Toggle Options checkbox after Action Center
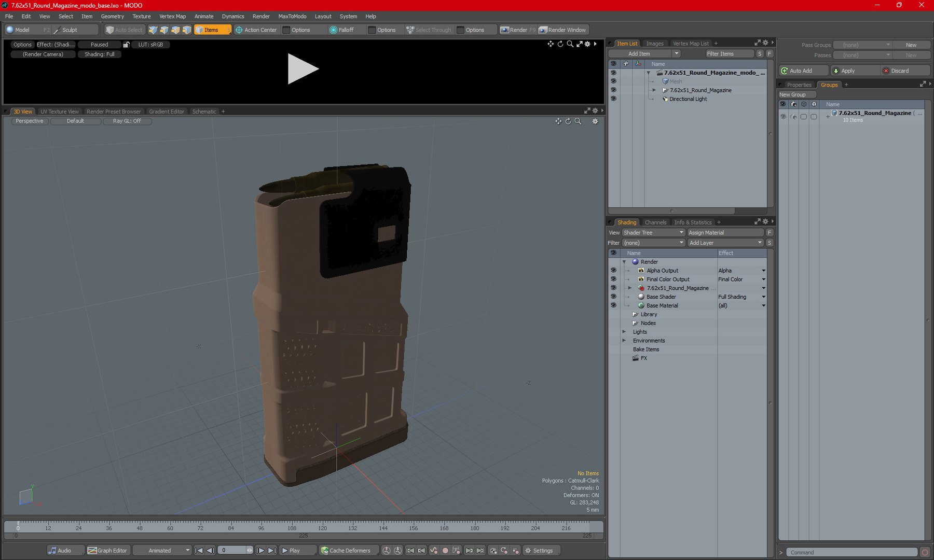This screenshot has width=934, height=560. [x=286, y=30]
